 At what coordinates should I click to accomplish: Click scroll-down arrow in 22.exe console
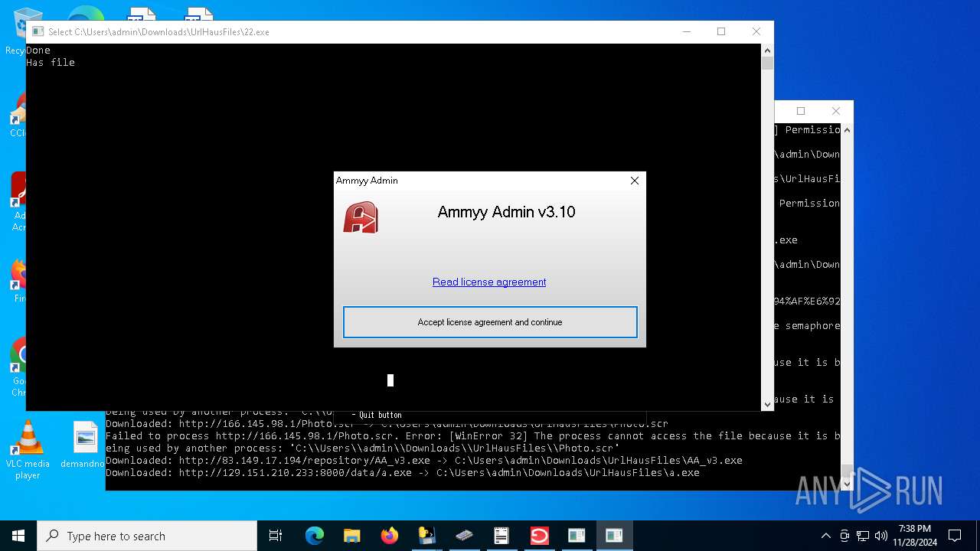pyautogui.click(x=767, y=404)
